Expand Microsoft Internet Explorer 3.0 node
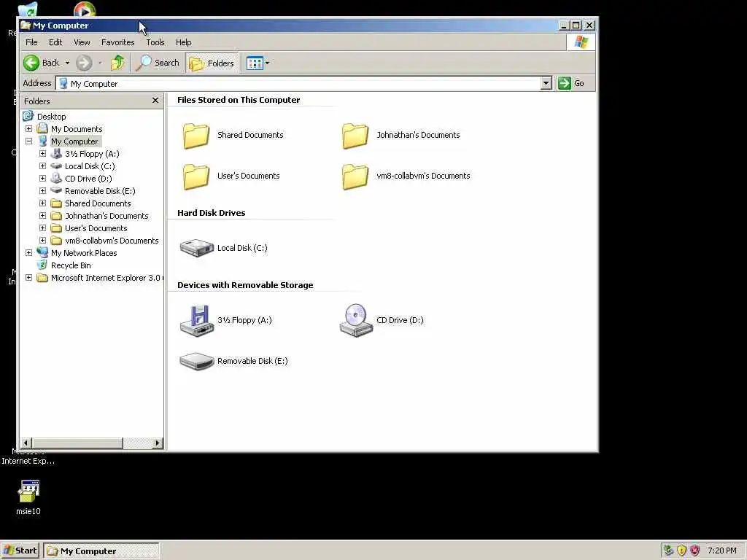This screenshot has height=560, width=747. click(x=28, y=278)
